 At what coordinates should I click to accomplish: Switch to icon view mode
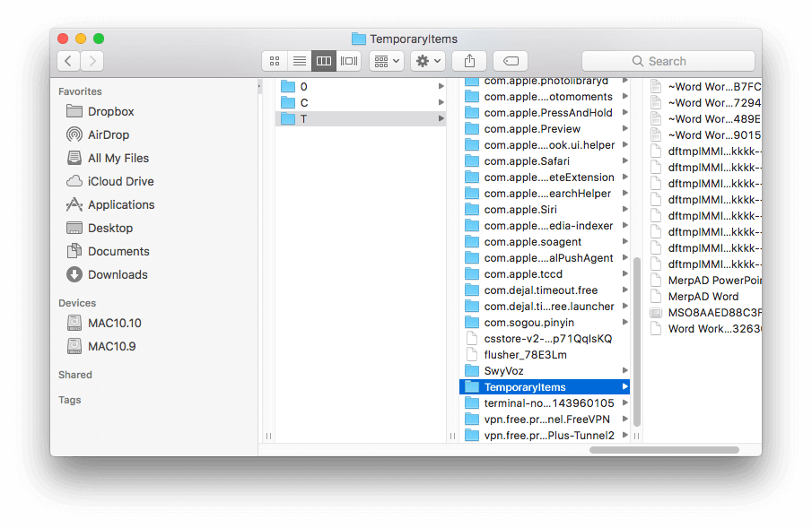[x=275, y=61]
